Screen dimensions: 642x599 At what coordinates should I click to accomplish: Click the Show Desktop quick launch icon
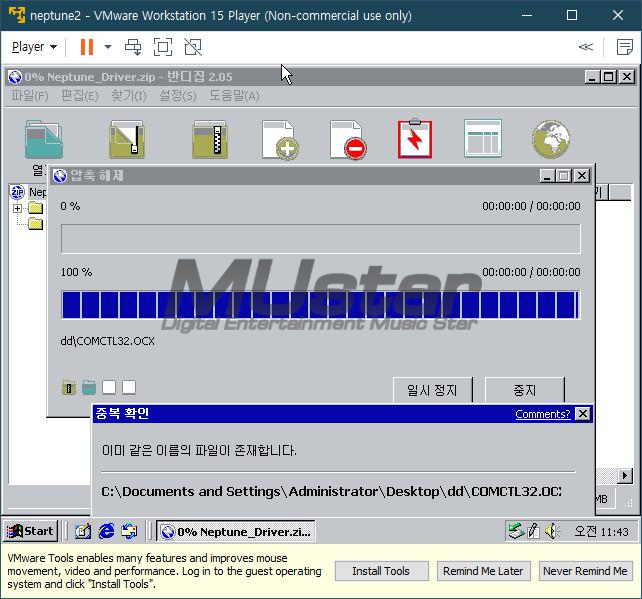pyautogui.click(x=83, y=531)
